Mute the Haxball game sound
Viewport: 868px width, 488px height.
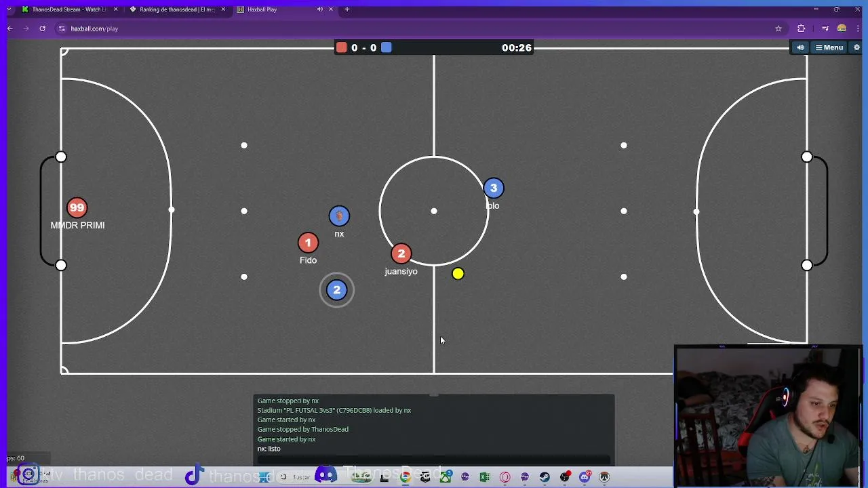[x=800, y=47]
